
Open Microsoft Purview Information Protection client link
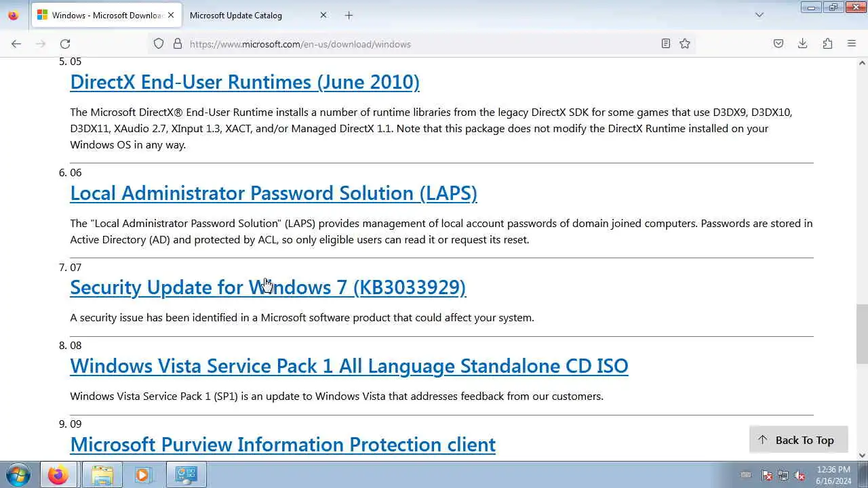283,445
